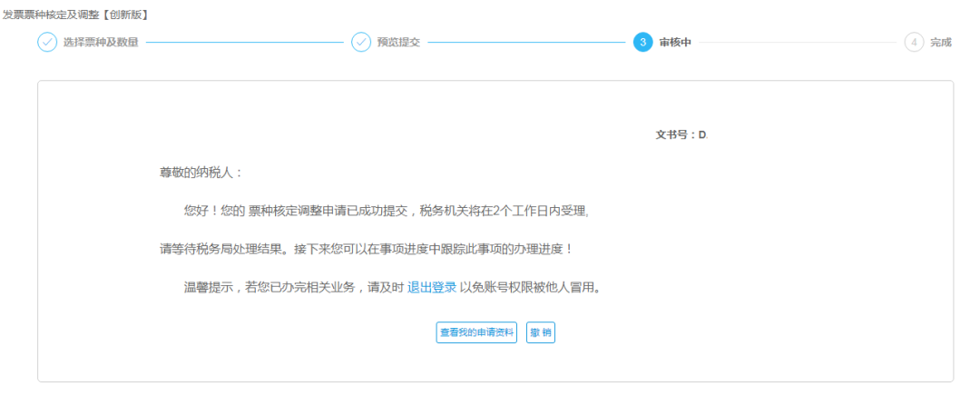Select the checkmark icon for 预览提交

tap(361, 43)
